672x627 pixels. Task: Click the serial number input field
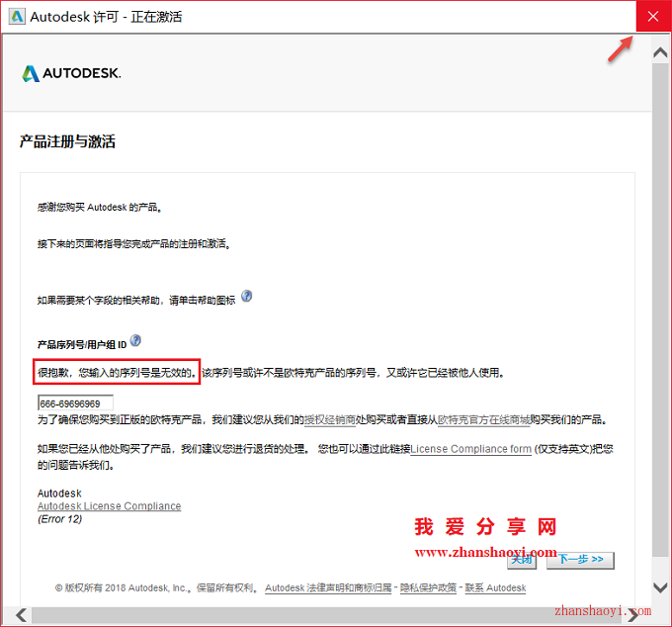click(x=75, y=403)
